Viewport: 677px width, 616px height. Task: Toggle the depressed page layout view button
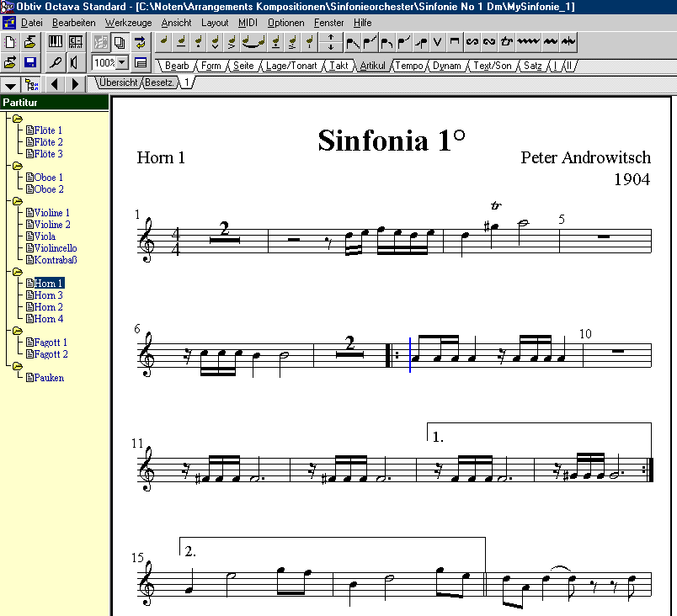(x=100, y=42)
